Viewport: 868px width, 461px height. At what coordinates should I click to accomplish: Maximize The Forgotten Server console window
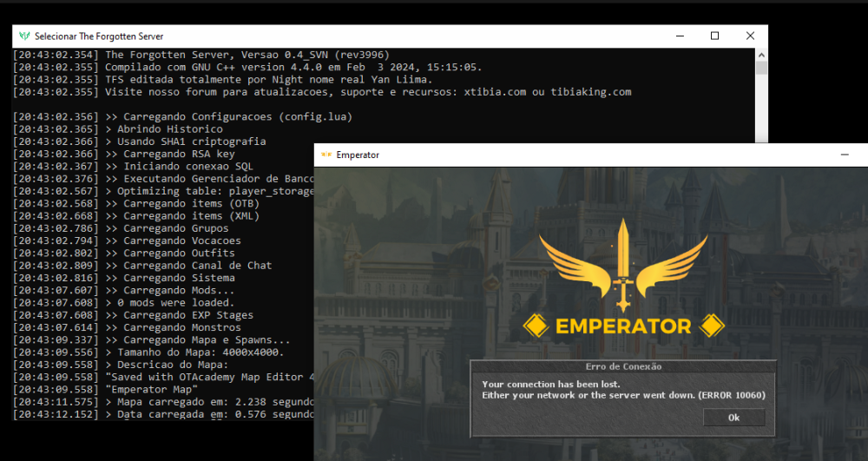(714, 36)
